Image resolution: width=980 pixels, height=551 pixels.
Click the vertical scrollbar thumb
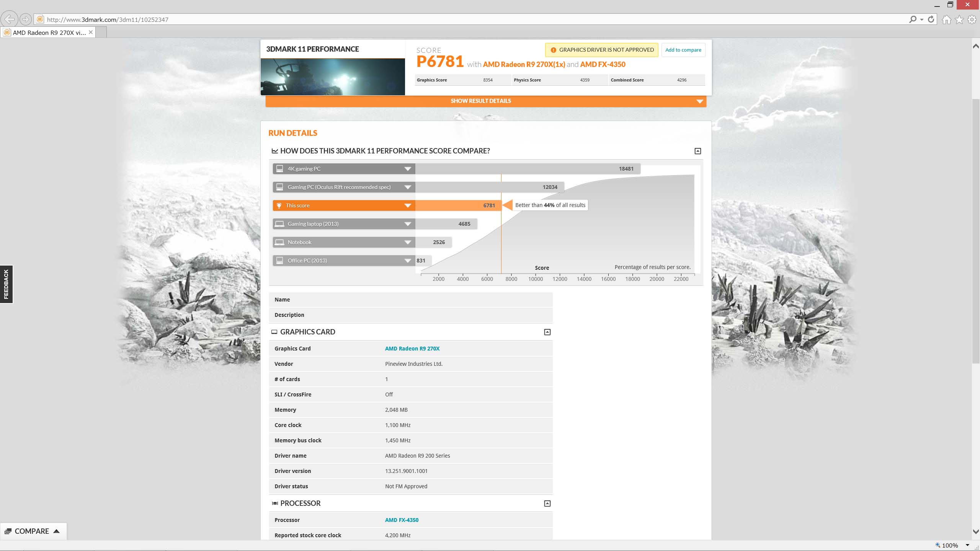click(x=976, y=231)
